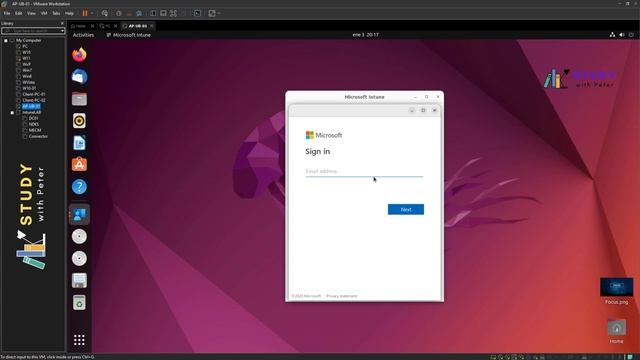Select the DC01 virtual machine
The height and width of the screenshot is (360, 640).
[x=33, y=118]
